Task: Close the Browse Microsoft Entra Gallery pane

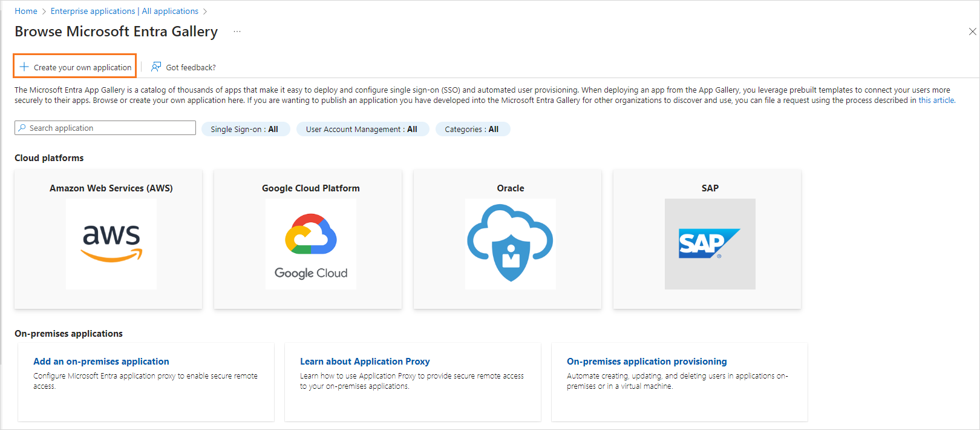Action: [x=972, y=31]
